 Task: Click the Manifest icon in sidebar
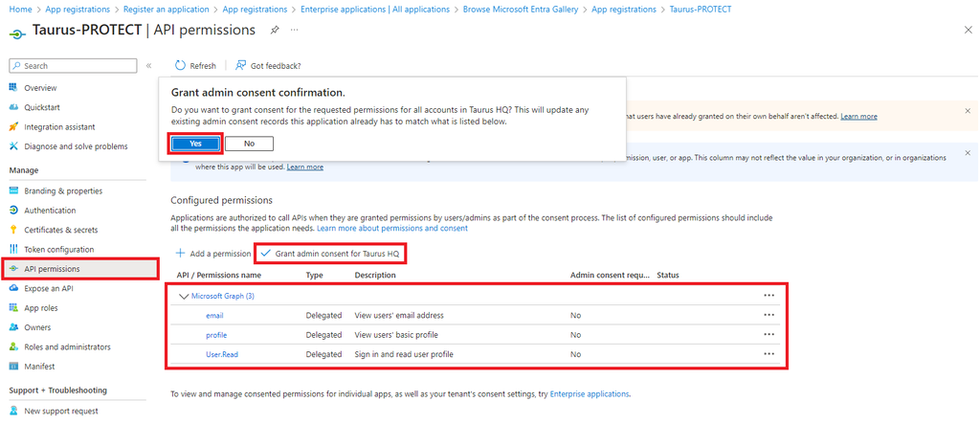click(x=13, y=366)
